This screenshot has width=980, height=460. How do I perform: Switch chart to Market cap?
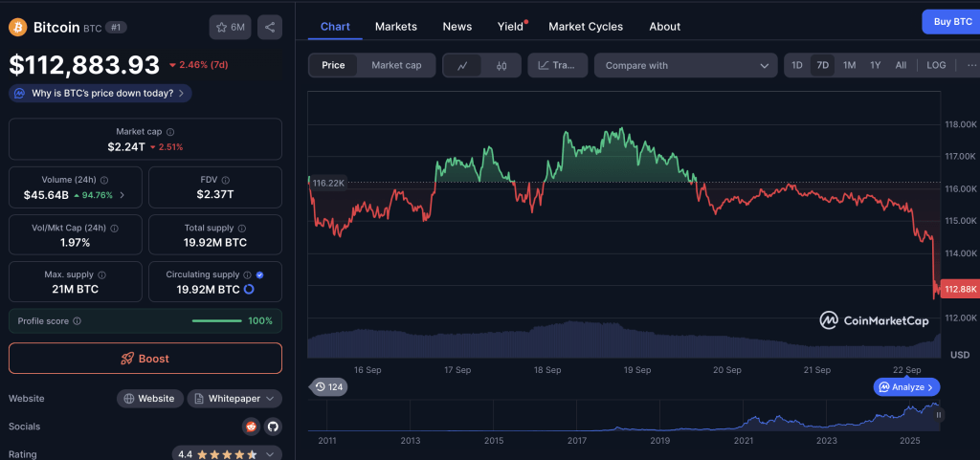pyautogui.click(x=396, y=65)
